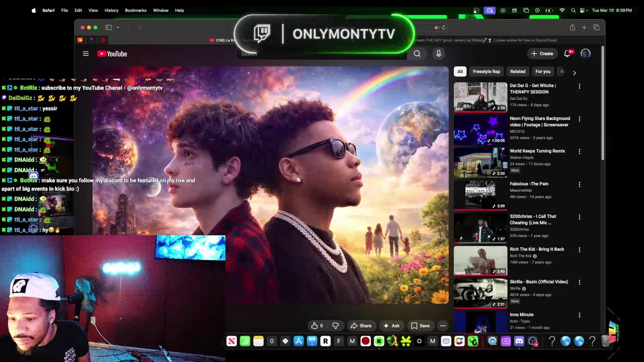Open the YouTube account avatar menu
Image resolution: width=644 pixels, height=362 pixels.
click(x=586, y=53)
